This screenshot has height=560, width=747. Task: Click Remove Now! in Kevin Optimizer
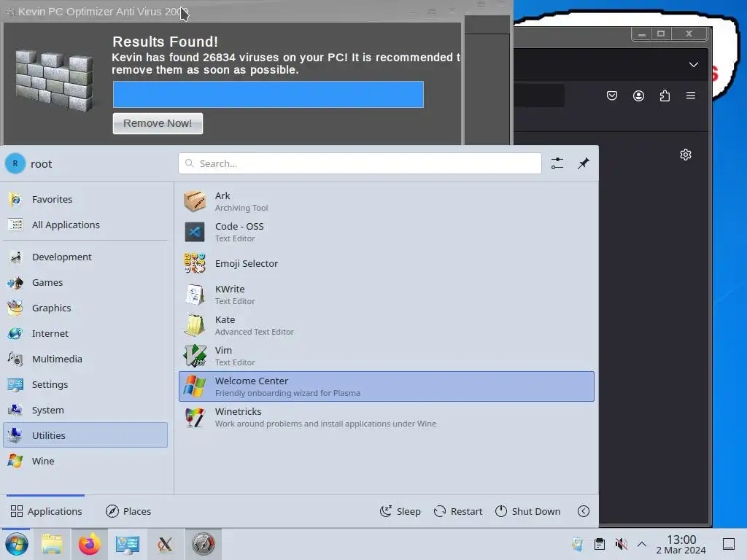(158, 123)
